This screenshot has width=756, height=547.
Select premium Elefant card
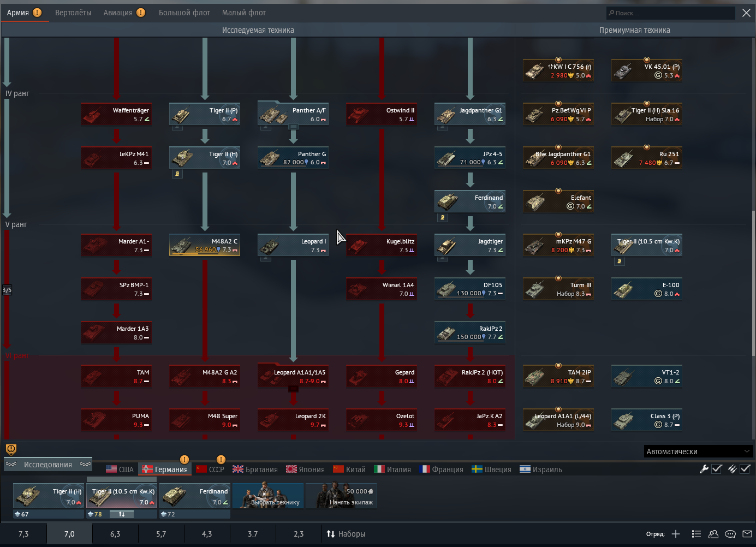pyautogui.click(x=558, y=201)
